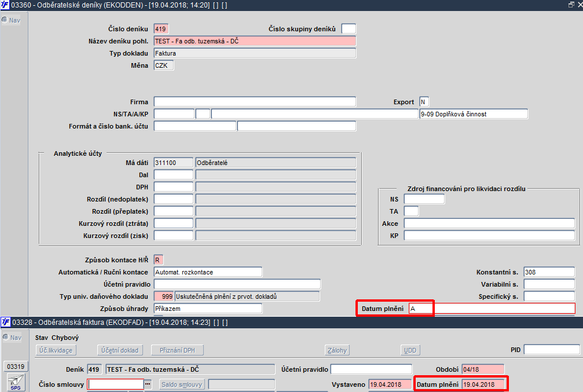Click the restore window icon at top right
This screenshot has width=583, height=392.
tap(571, 5)
